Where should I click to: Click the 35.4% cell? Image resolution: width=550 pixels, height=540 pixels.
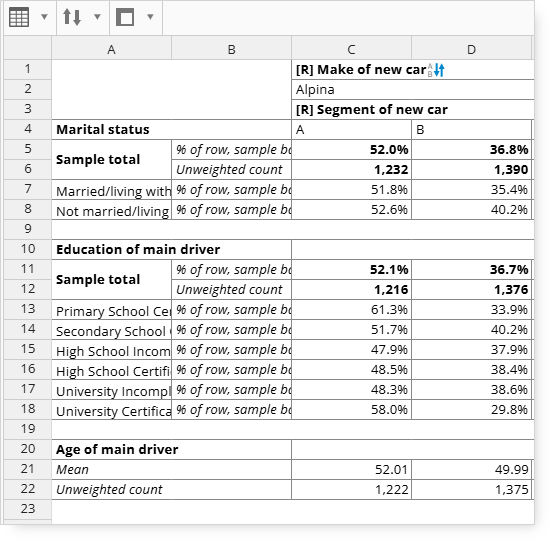(x=471, y=189)
